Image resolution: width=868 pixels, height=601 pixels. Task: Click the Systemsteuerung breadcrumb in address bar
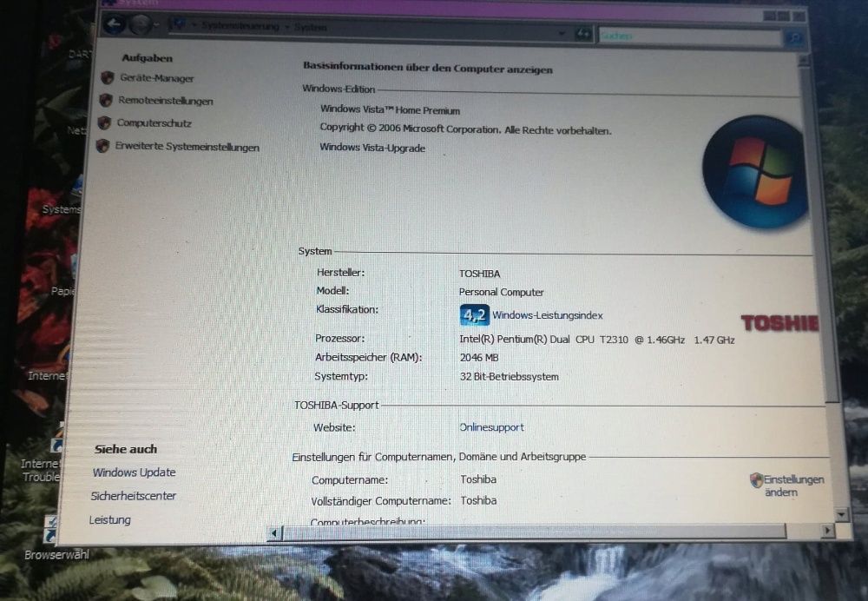pyautogui.click(x=240, y=25)
